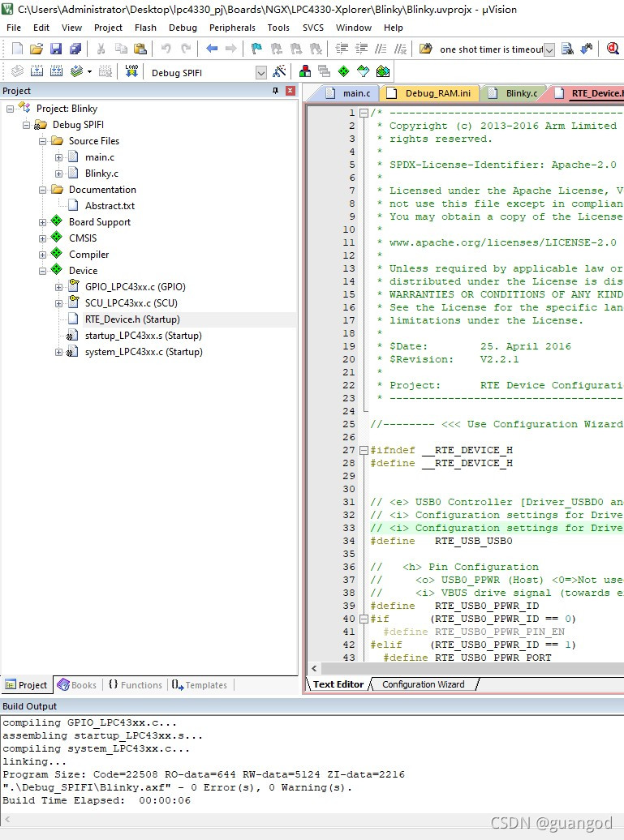Click the Comment selection icon
Screen dimensions: 624x840
click(x=381, y=49)
